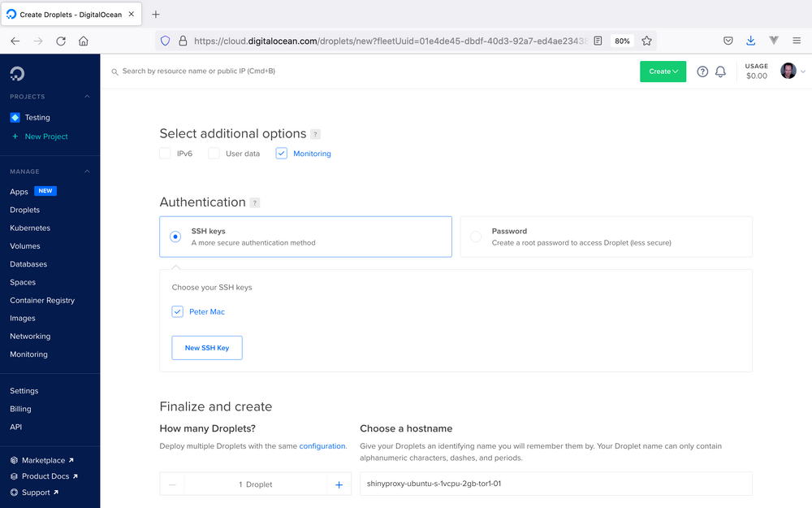The width and height of the screenshot is (812, 508).
Task: Open notifications via the bell icon
Action: pos(720,72)
